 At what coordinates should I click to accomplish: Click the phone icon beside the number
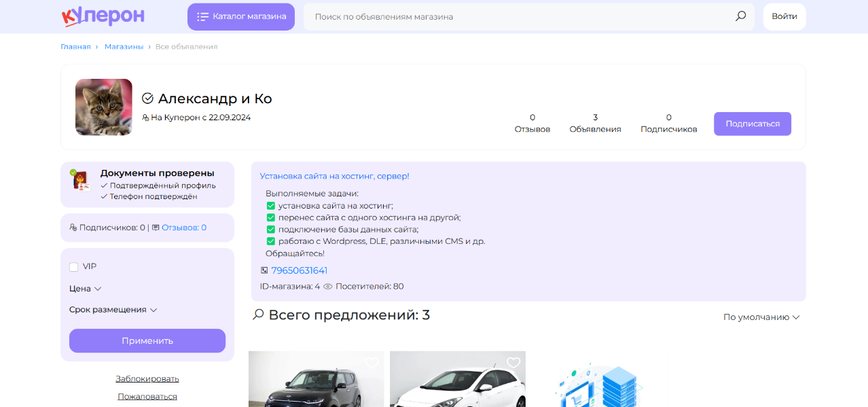point(264,270)
